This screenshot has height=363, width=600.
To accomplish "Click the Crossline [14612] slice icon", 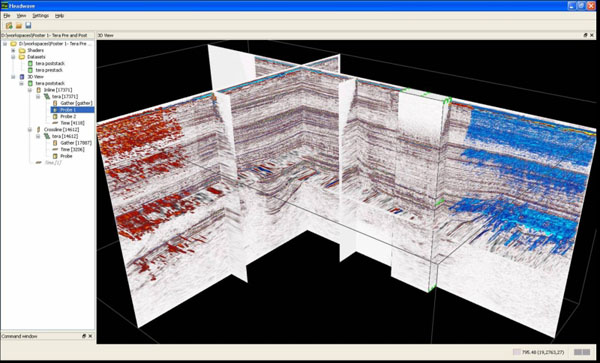I will 38,130.
